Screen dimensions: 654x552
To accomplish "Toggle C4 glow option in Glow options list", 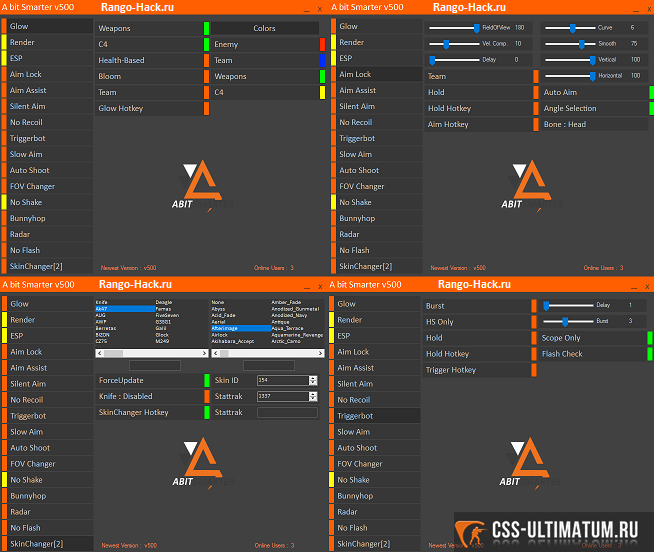I will (152, 44).
